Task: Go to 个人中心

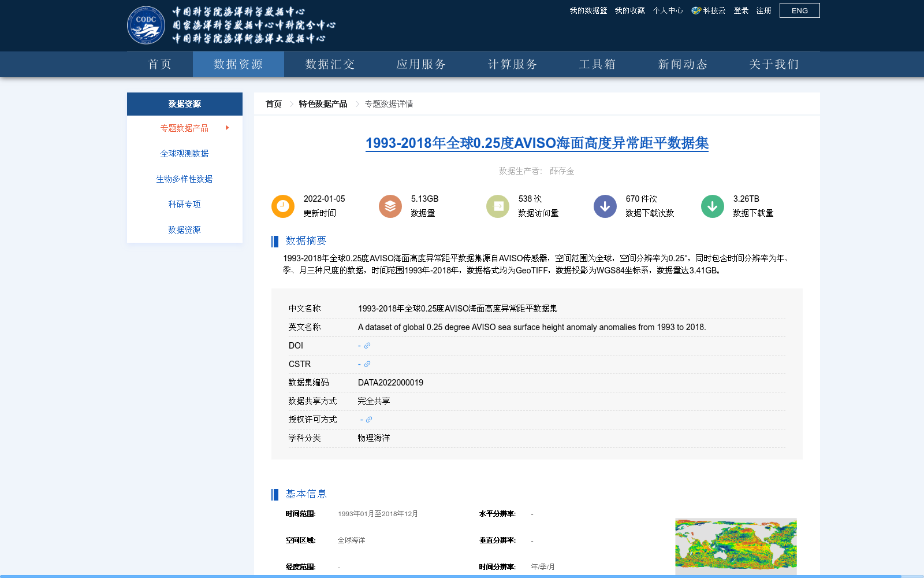Action: [668, 10]
